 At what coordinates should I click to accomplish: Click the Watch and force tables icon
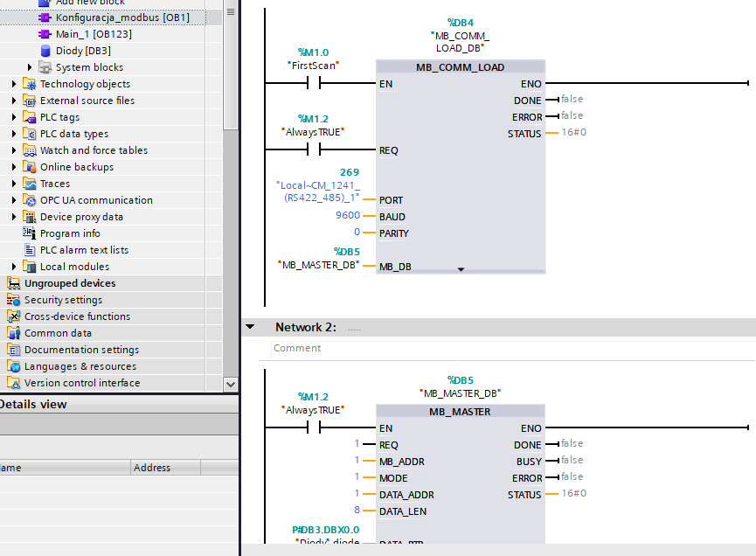point(30,150)
